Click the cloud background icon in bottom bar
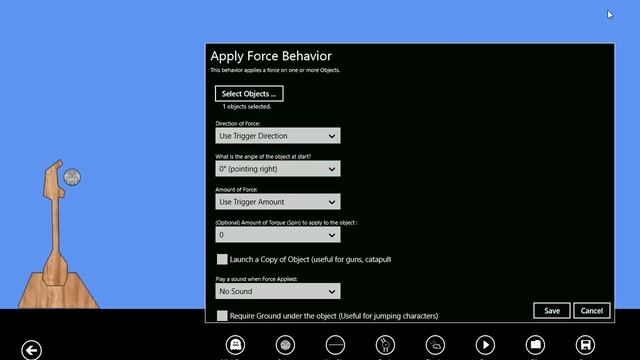 (x=435, y=345)
